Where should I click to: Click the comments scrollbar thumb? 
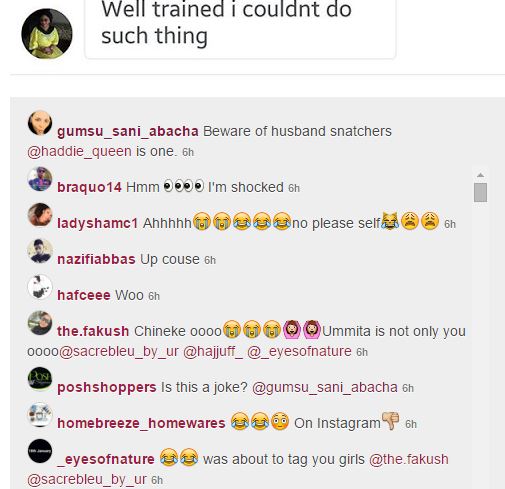click(x=480, y=192)
